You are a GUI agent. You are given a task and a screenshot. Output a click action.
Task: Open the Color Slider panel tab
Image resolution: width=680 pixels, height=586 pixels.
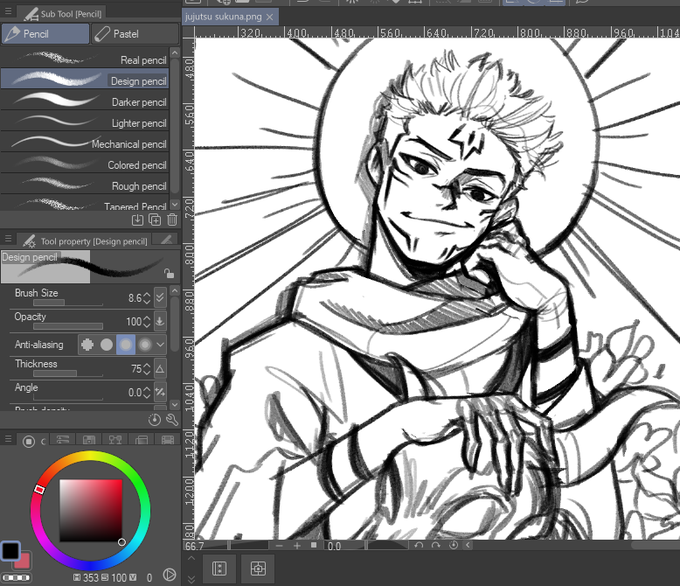[63, 440]
